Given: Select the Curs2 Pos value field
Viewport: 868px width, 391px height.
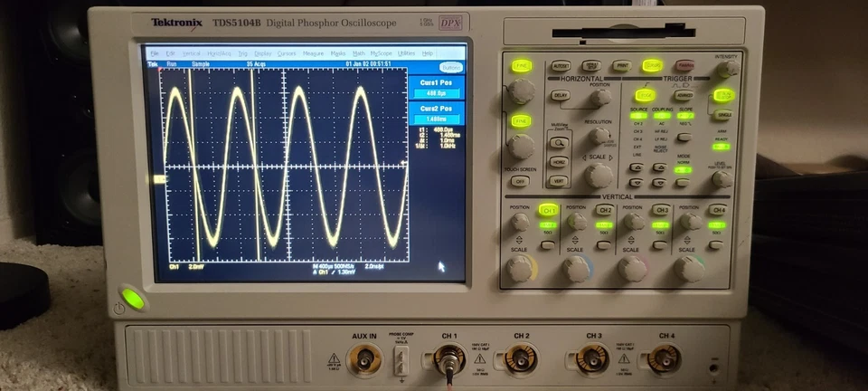Looking at the screenshot, I should coord(436,119).
